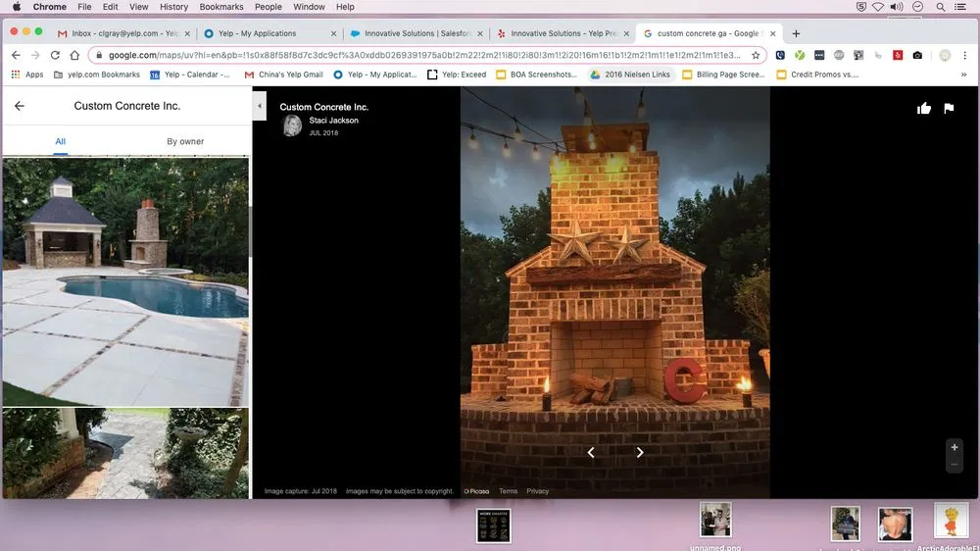Click the address bar URL field
Image resolution: width=980 pixels, height=551 pixels.
(x=421, y=55)
